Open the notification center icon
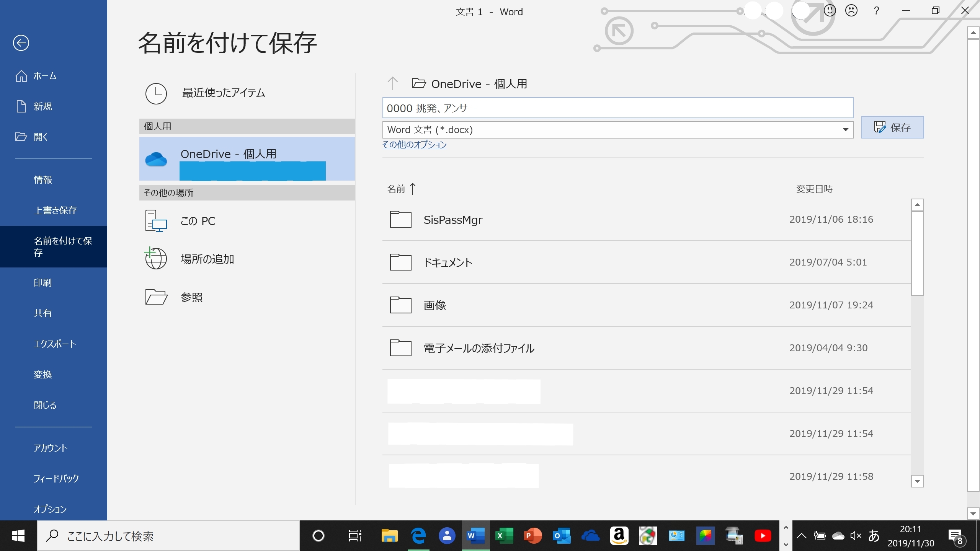The width and height of the screenshot is (980, 551). click(x=957, y=536)
